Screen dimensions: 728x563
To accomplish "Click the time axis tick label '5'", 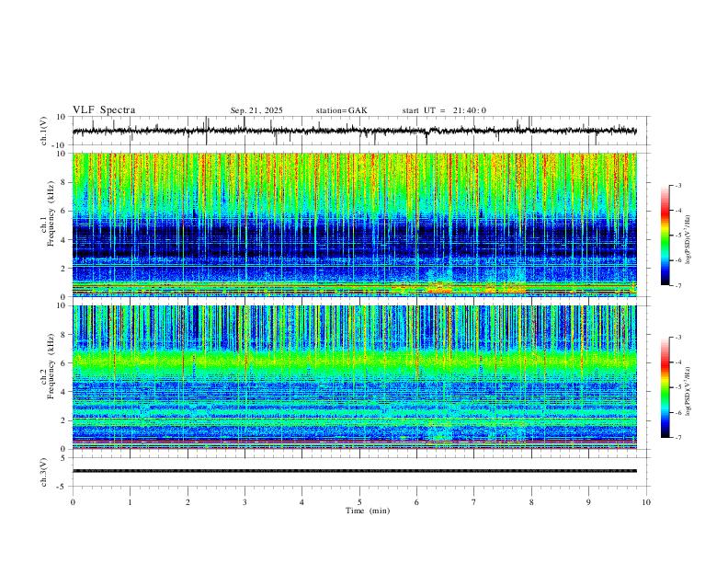I will (x=359, y=502).
